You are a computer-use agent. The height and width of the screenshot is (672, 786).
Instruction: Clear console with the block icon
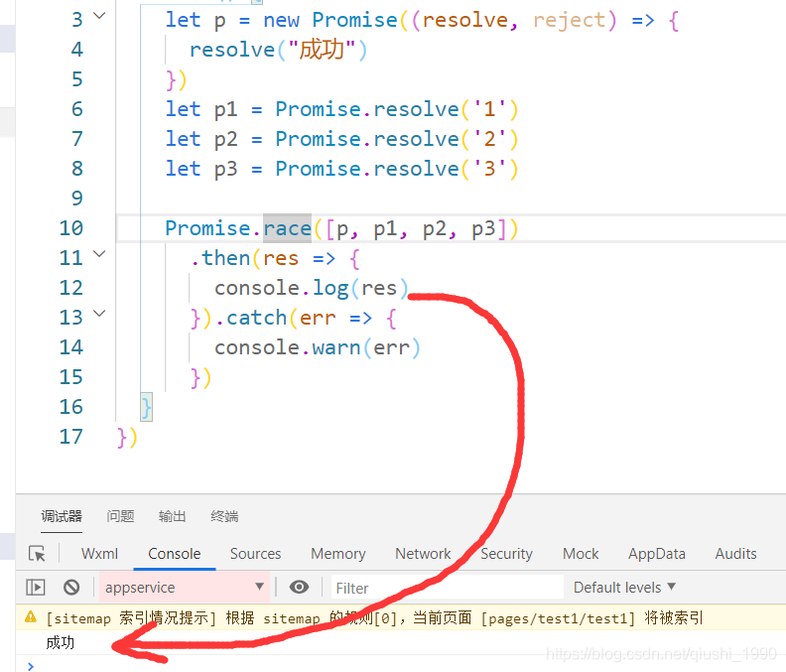(71, 588)
